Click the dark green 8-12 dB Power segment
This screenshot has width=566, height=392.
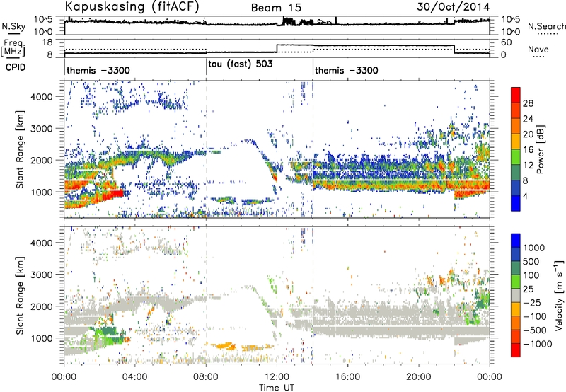click(x=516, y=173)
